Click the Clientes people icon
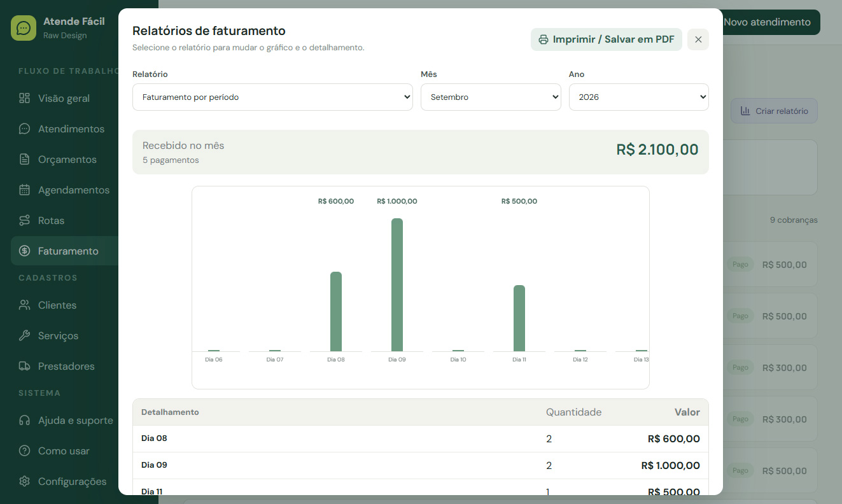The height and width of the screenshot is (504, 842). 24,305
